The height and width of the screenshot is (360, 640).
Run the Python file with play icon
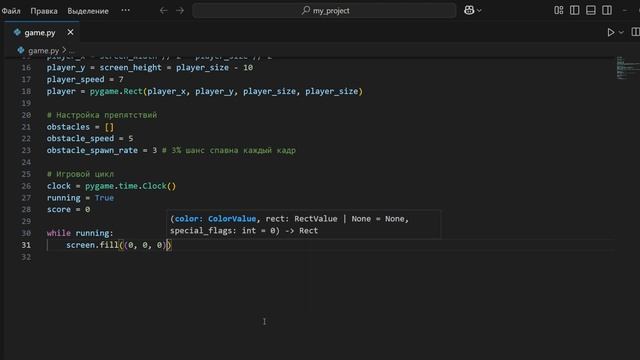tap(611, 32)
